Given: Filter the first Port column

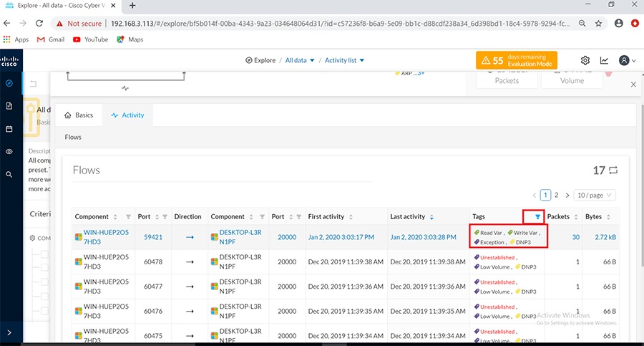Looking at the screenshot, I should point(165,217).
